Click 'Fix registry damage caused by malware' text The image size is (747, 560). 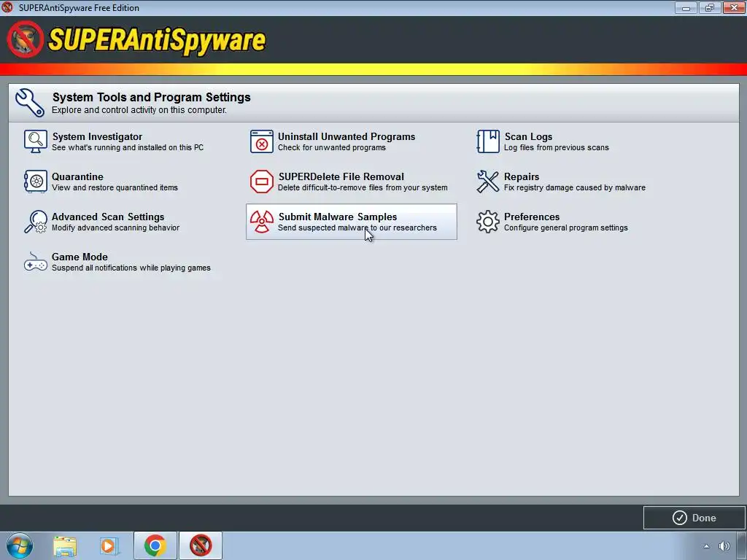[x=575, y=187]
